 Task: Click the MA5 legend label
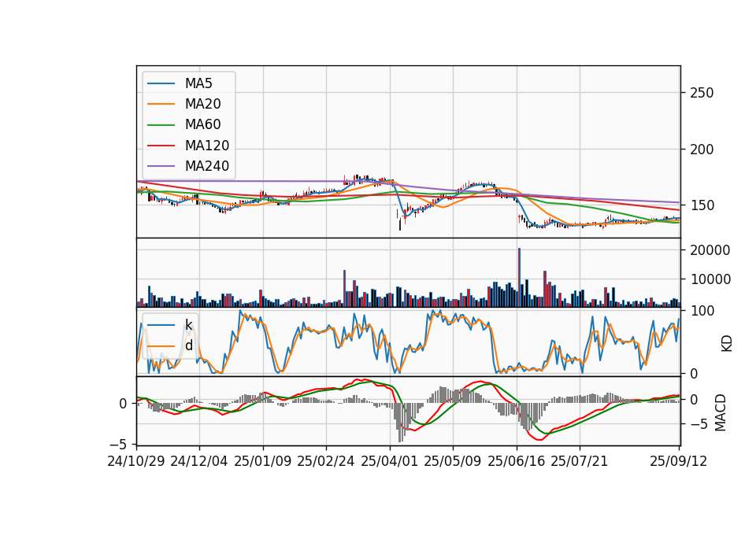pyautogui.click(x=198, y=83)
